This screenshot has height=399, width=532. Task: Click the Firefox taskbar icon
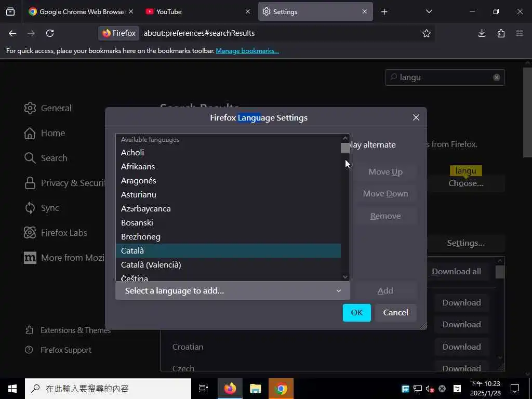(x=230, y=389)
